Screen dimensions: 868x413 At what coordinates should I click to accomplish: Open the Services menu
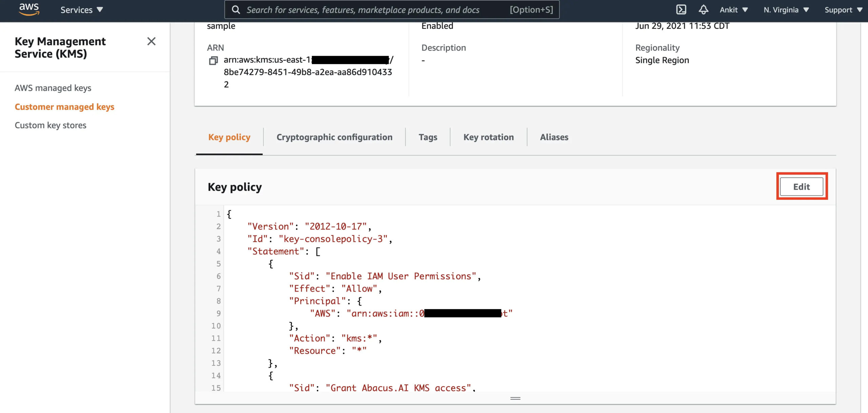81,10
